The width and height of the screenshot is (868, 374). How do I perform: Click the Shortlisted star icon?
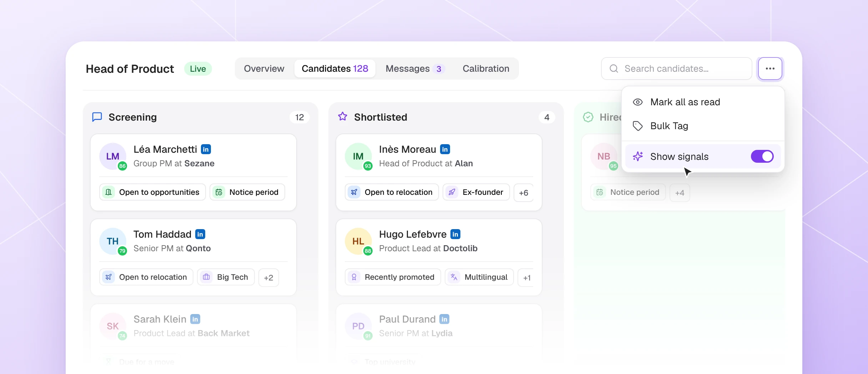click(343, 117)
